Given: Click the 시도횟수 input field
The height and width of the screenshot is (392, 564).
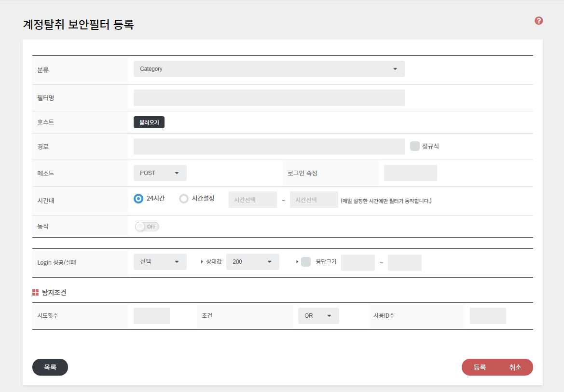Looking at the screenshot, I should coord(151,316).
